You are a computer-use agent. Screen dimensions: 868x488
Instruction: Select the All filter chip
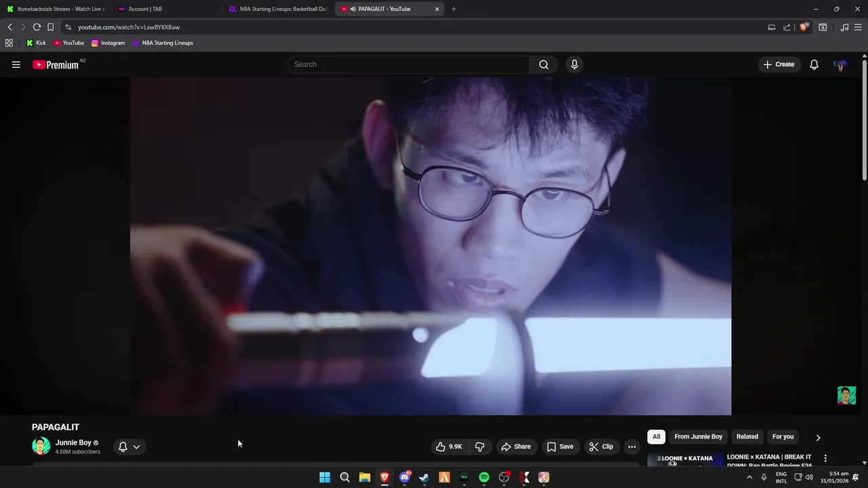pos(656,436)
